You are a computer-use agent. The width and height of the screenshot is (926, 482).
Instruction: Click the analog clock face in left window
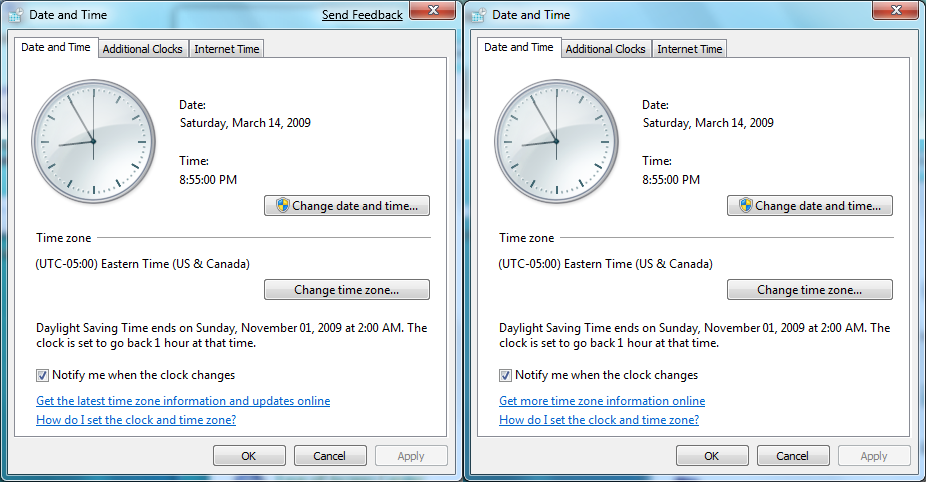(x=93, y=142)
